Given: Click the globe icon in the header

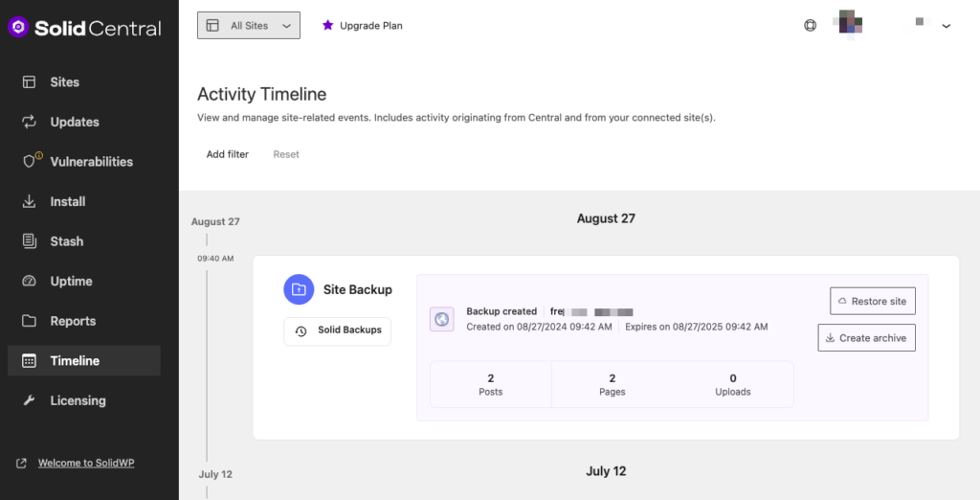Looking at the screenshot, I should tap(810, 26).
